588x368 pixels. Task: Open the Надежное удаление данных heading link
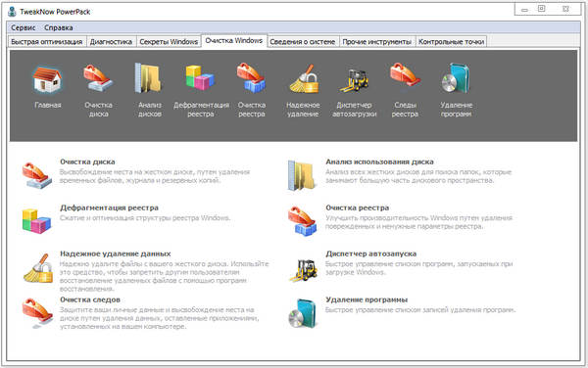pyautogui.click(x=116, y=253)
